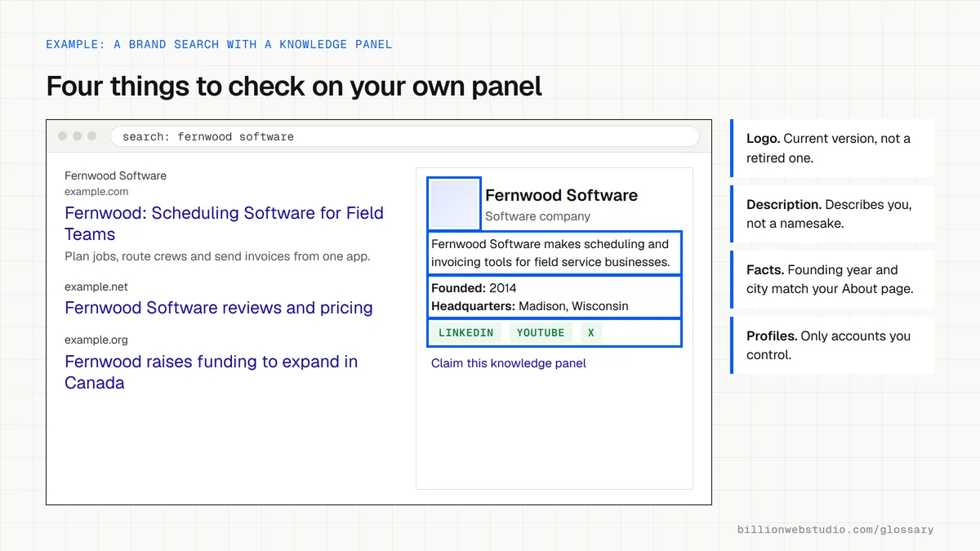Click the billionwebstudio.com/glossary footer text
Screen dimensions: 980x551
point(835,530)
